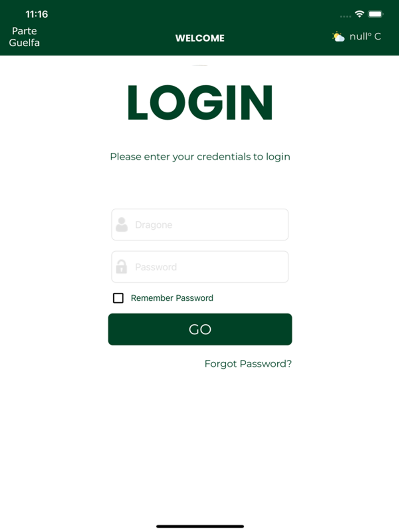Screen dimensions: 399x532
Task: Tap the Parte Guelfa header label
Action: [x=24, y=37]
